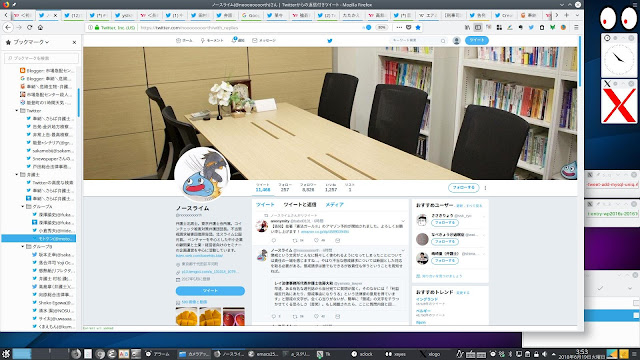Switch to the メディア timeline tab
Image resolution: width=640 pixels, height=360 pixels.
(x=335, y=204)
